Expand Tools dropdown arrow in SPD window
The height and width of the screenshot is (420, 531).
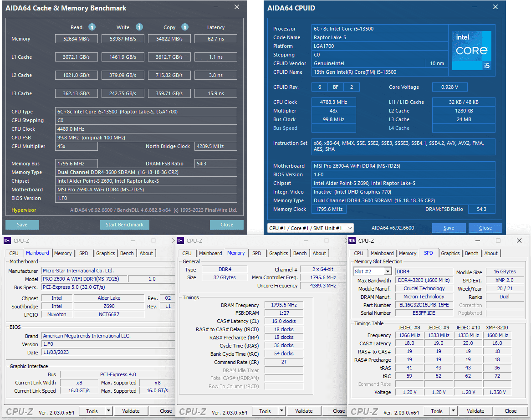coord(453,411)
